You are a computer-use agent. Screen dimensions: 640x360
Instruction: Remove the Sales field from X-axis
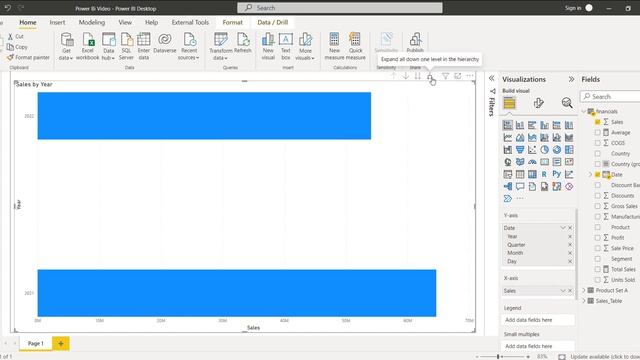click(570, 291)
